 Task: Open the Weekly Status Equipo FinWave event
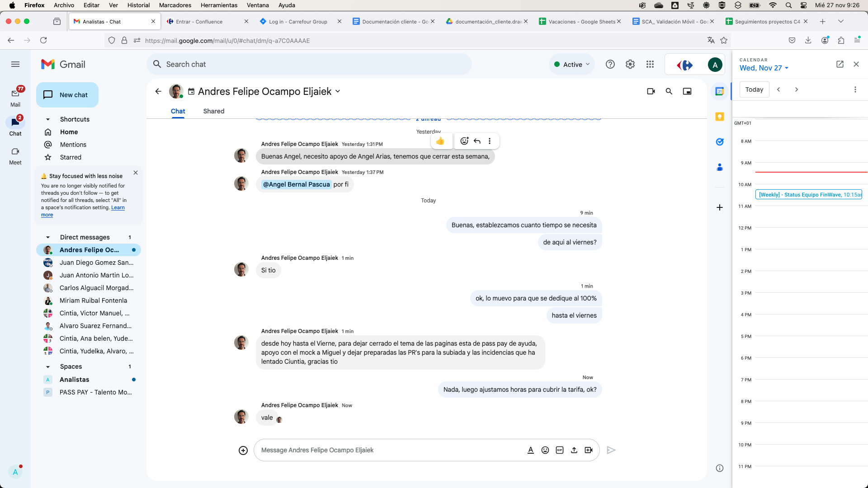(808, 195)
